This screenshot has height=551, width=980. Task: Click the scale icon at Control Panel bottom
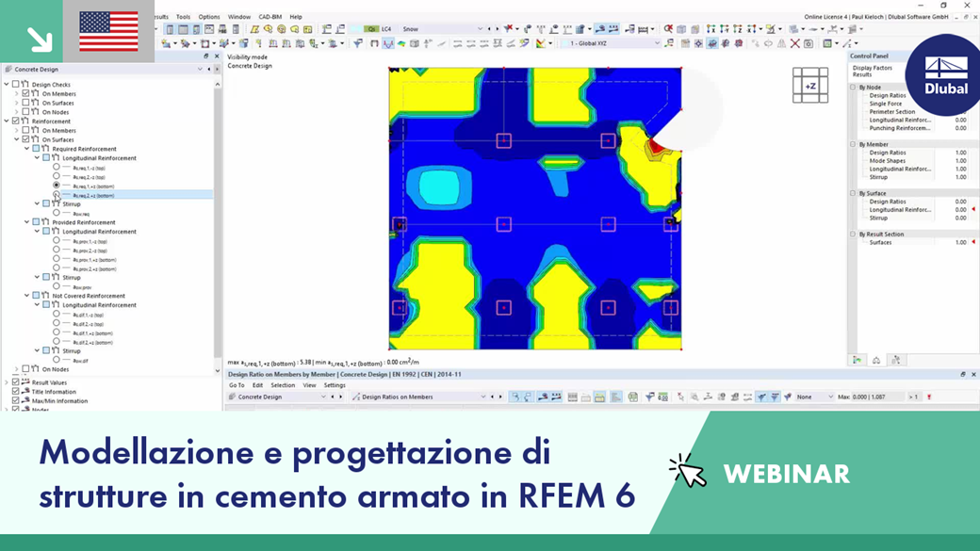click(x=876, y=360)
